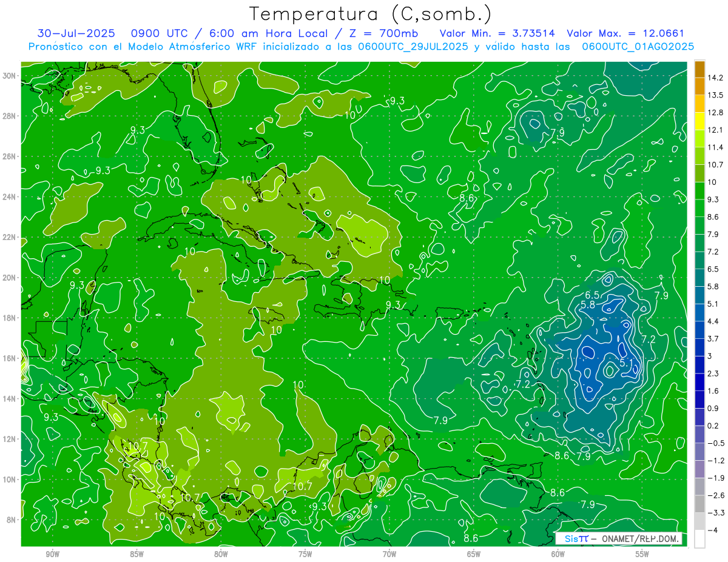Click the legend value 12.8

[x=716, y=113]
